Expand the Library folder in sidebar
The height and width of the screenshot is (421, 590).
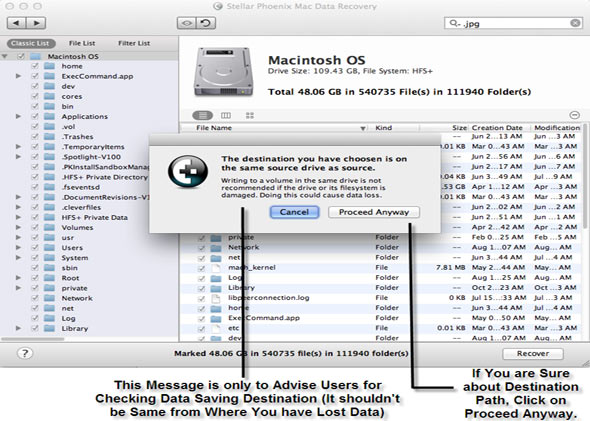[18, 328]
